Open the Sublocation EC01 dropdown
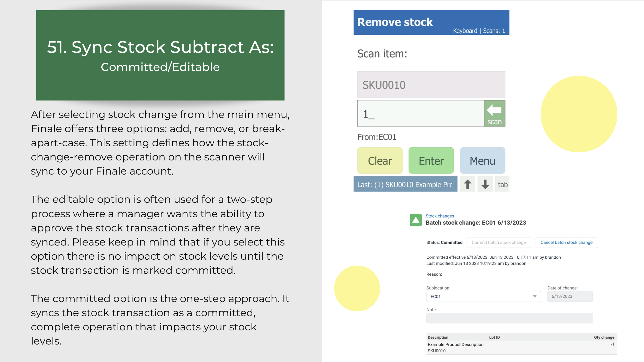Image resolution: width=644 pixels, height=362 pixels. (484, 296)
